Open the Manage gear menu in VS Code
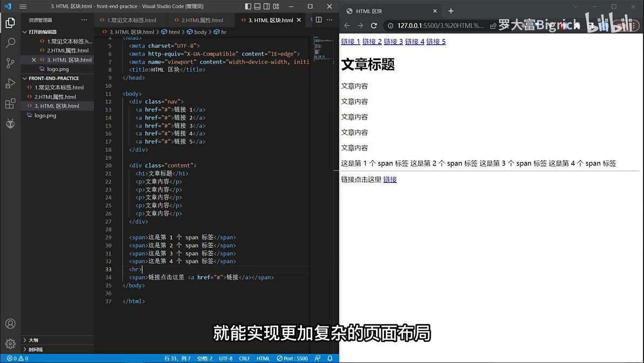Viewport: 644px width, 363px height. 10,344
